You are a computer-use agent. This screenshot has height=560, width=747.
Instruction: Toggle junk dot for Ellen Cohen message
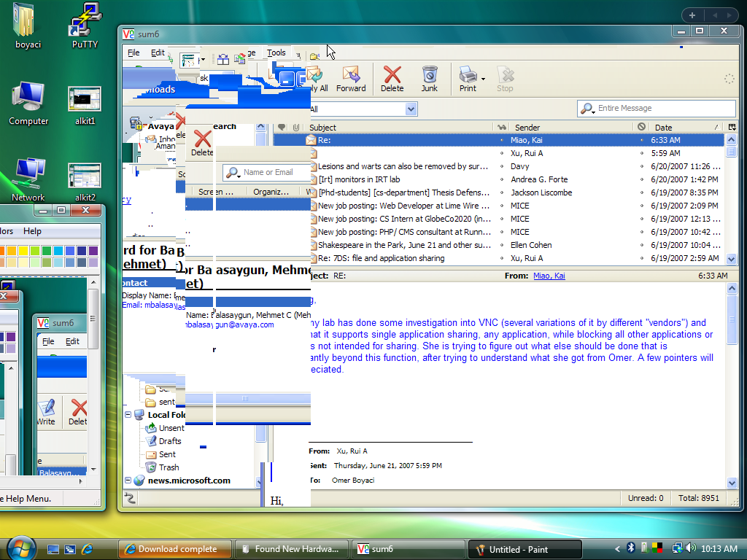(642, 245)
